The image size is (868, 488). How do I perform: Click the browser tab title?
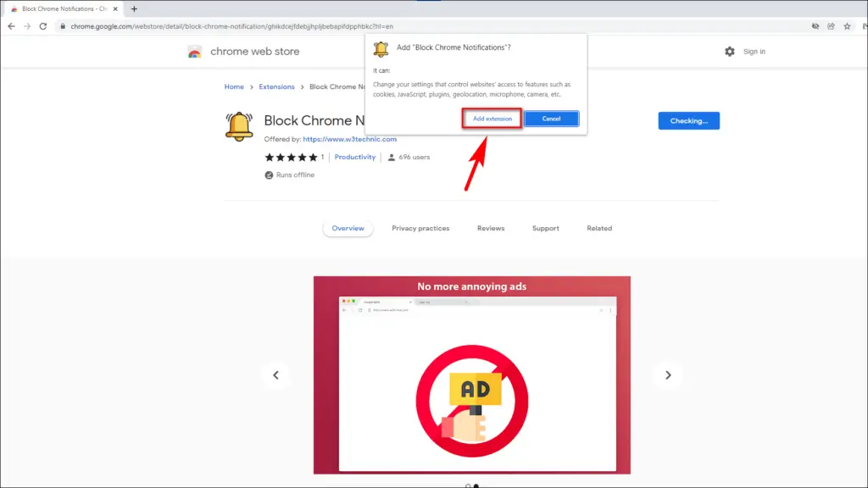[x=64, y=8]
